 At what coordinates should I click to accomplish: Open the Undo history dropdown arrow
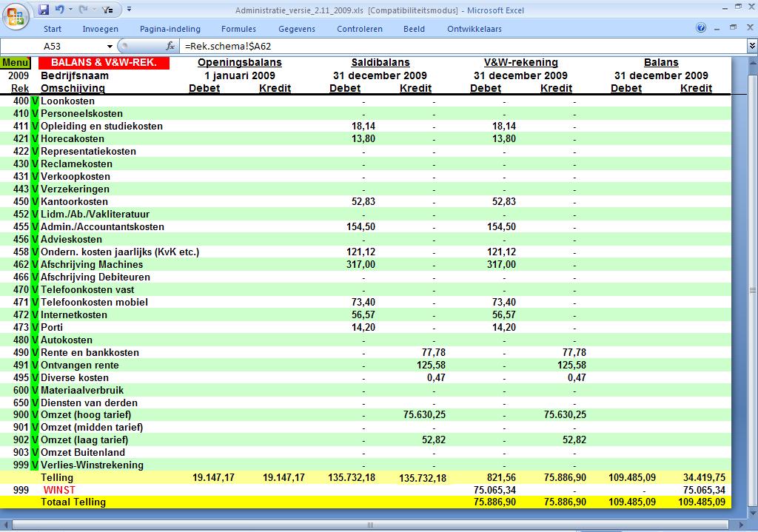tap(70, 10)
